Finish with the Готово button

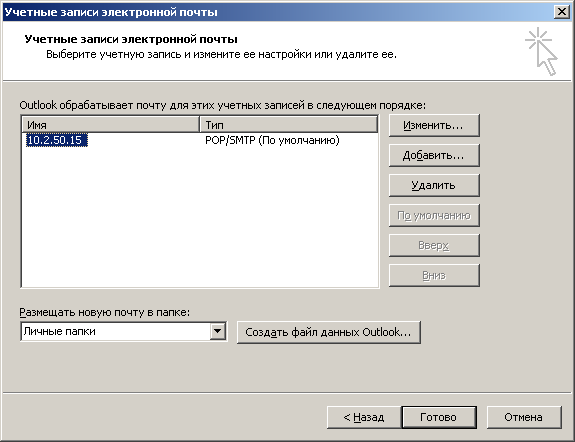tap(439, 417)
